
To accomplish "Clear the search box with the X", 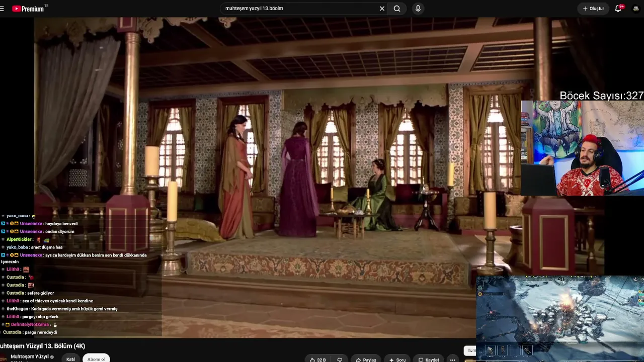I will click(x=382, y=9).
